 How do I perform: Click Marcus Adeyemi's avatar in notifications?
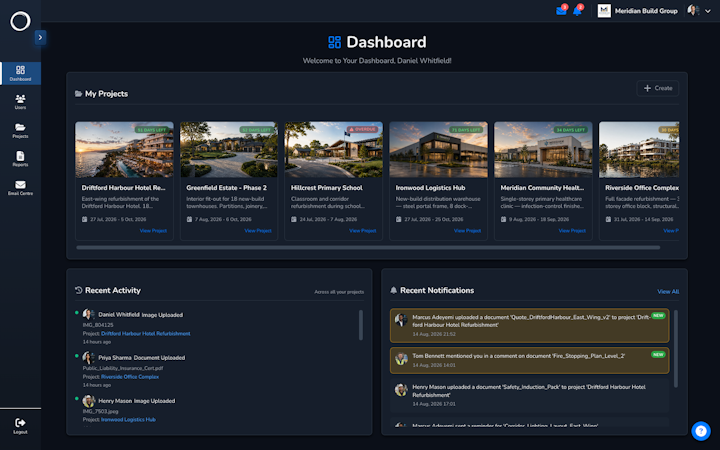click(x=401, y=320)
